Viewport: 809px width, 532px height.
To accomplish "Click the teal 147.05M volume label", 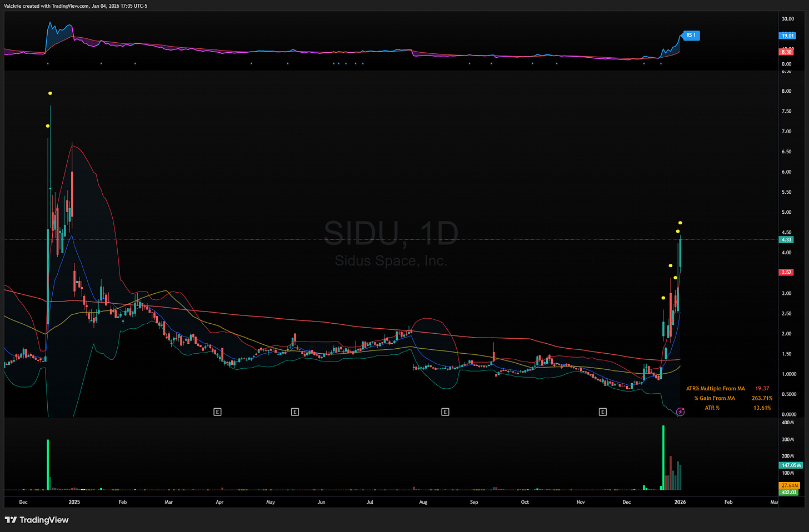I will point(791,465).
